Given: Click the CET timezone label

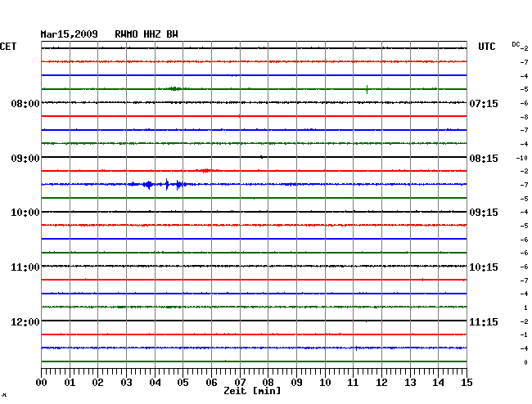Looking at the screenshot, I should 8,47.
